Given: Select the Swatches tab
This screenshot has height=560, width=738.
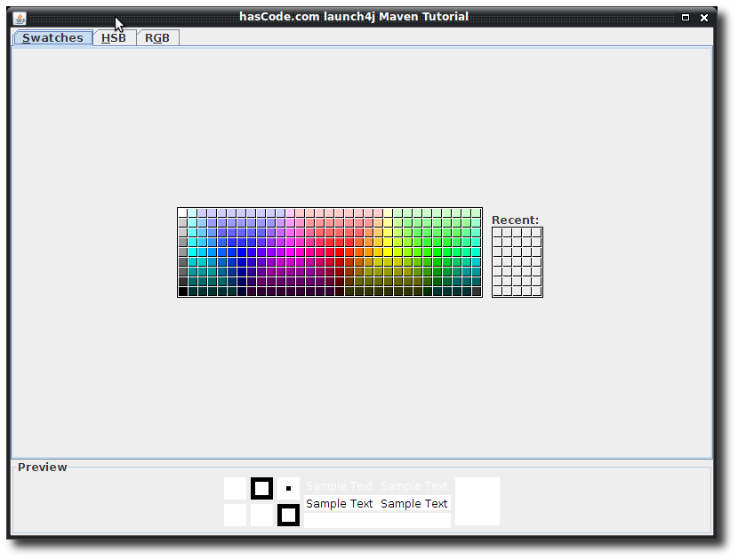Looking at the screenshot, I should pos(52,37).
